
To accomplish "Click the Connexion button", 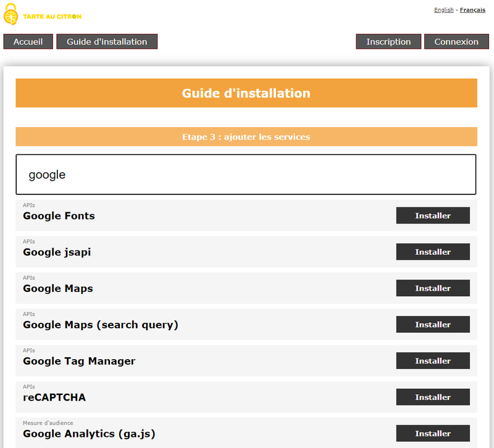I will click(x=456, y=41).
